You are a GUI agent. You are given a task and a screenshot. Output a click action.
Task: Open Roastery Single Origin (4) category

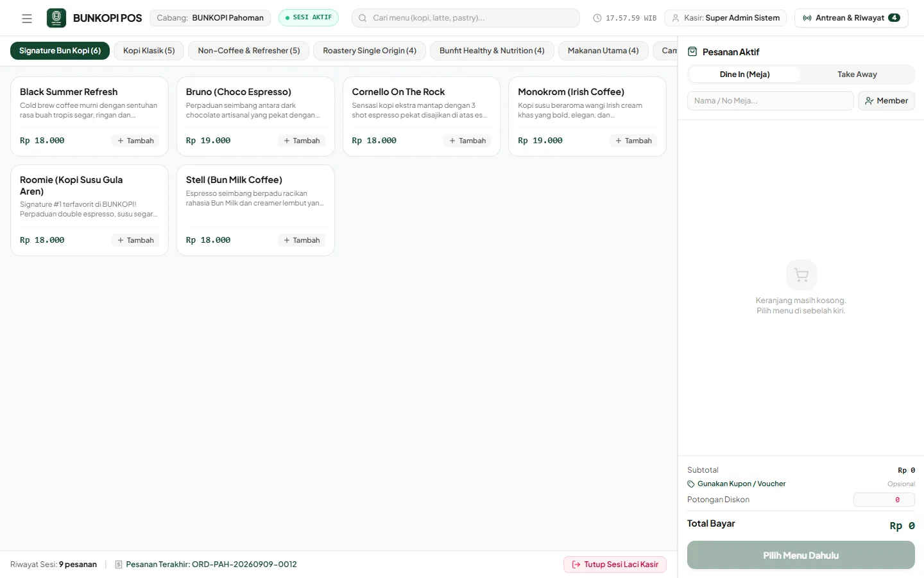click(370, 51)
